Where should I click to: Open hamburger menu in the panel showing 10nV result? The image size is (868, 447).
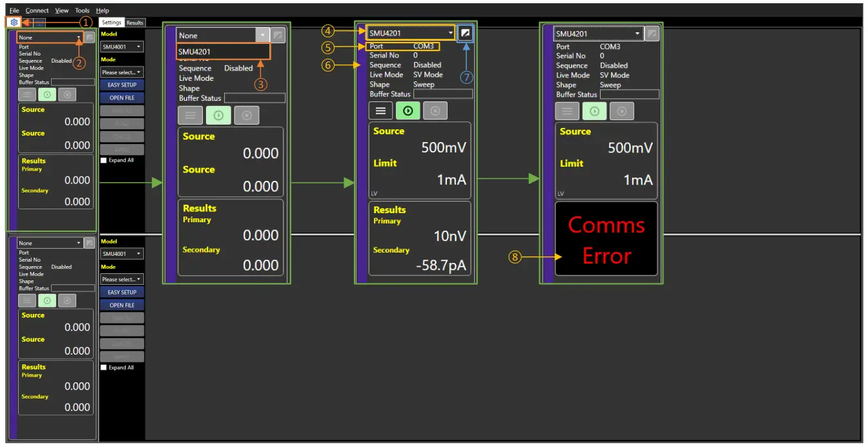[380, 110]
